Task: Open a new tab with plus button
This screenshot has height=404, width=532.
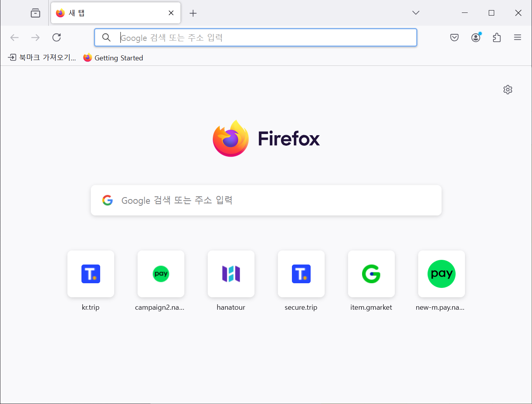Action: [x=193, y=13]
